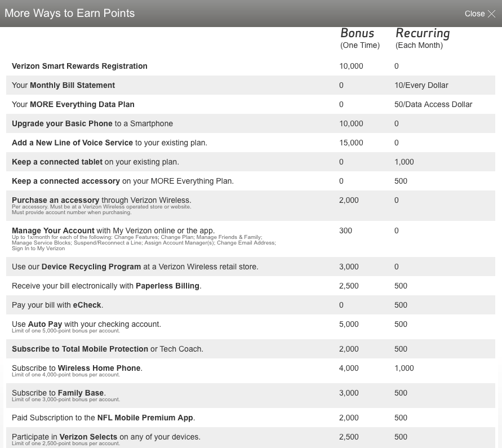Click the 10/Every Dollar recurring value
The height and width of the screenshot is (448, 502).
click(421, 85)
